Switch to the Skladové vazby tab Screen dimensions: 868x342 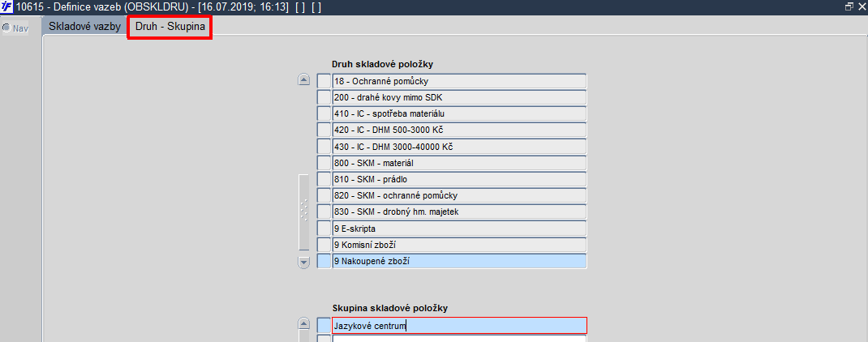(84, 27)
